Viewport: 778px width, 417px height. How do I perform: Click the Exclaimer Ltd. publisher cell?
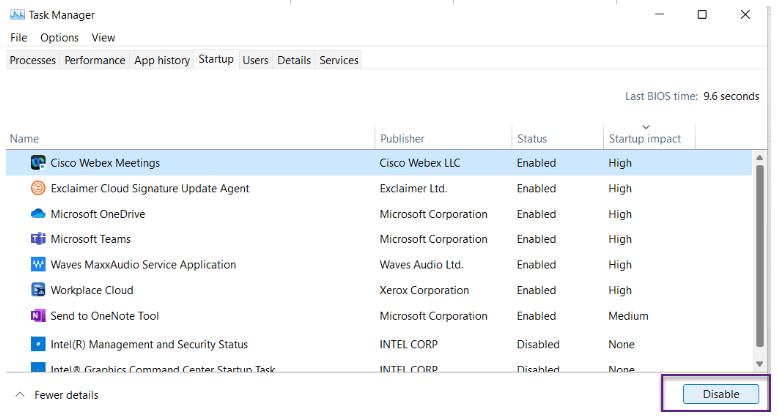click(x=413, y=188)
